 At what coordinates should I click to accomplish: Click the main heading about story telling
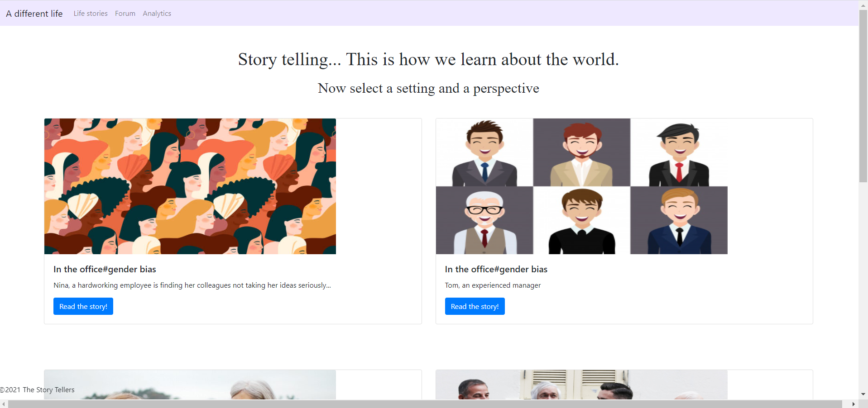(x=428, y=59)
